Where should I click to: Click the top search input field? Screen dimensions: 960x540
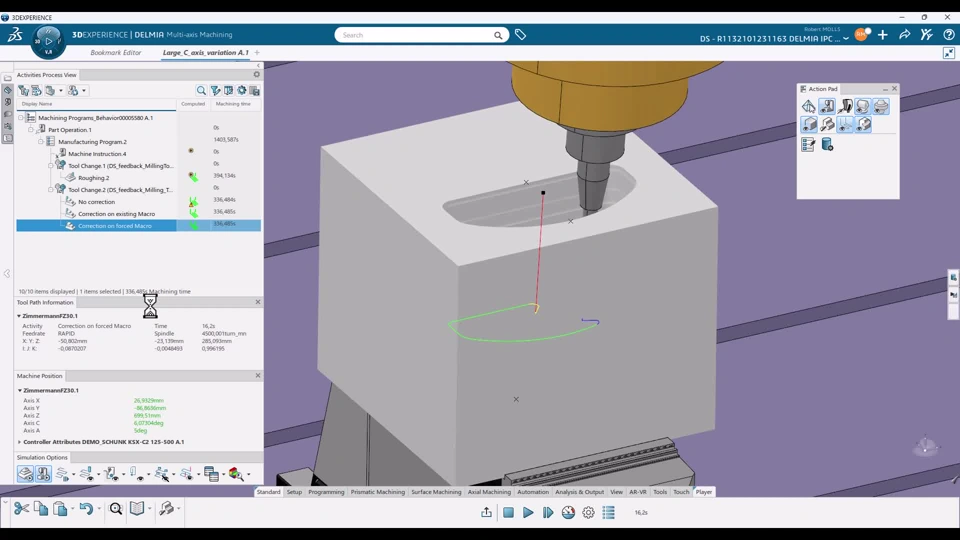click(x=415, y=35)
